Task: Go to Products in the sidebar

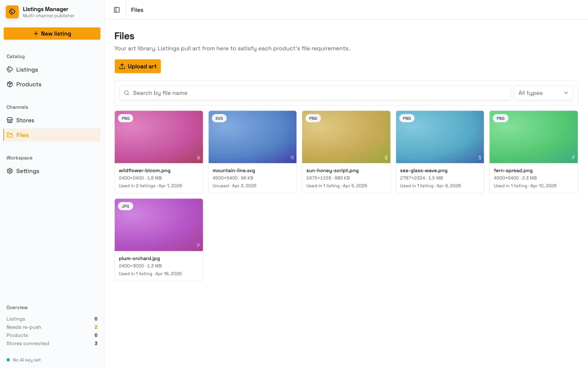Action: click(52, 84)
